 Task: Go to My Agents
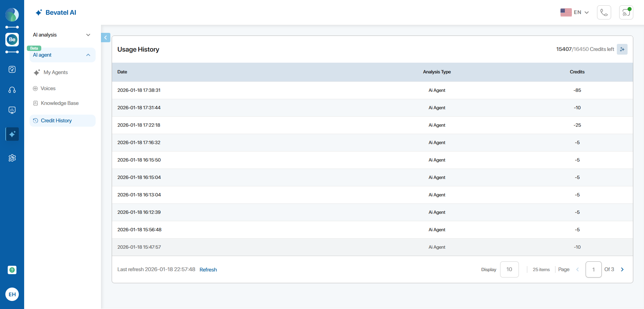(x=55, y=72)
